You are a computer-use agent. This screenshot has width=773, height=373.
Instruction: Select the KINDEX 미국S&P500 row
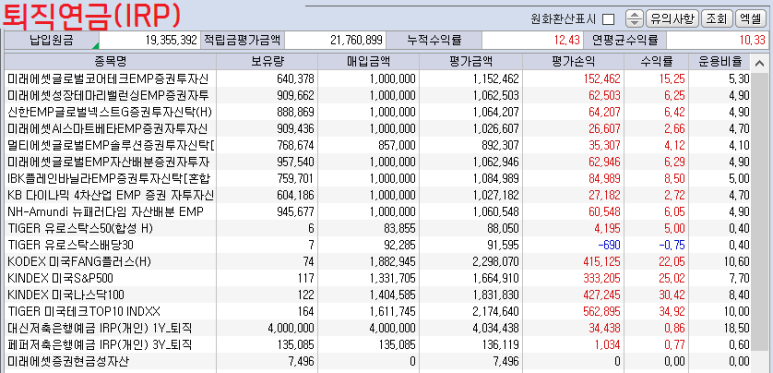(377, 278)
